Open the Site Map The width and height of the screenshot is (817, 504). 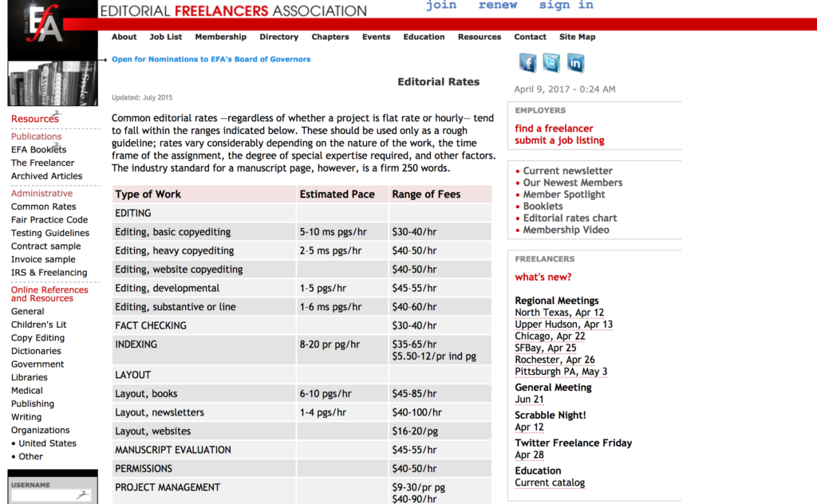(x=578, y=37)
